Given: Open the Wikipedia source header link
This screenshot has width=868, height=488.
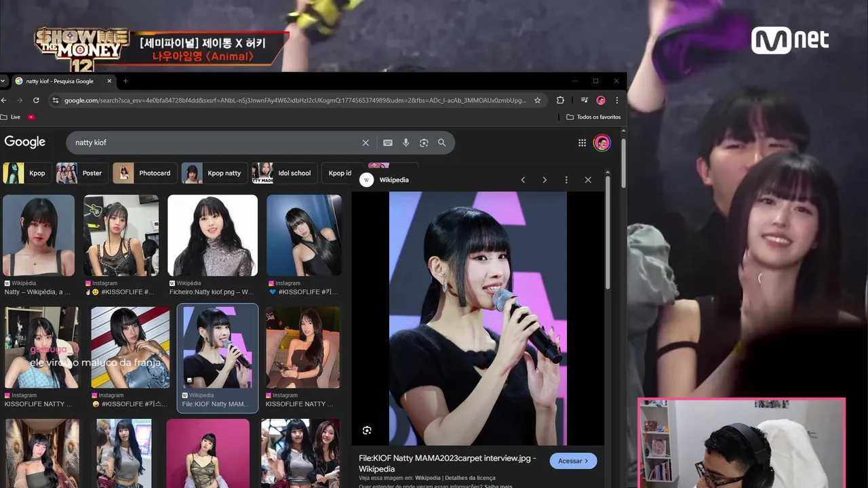Looking at the screenshot, I should (384, 180).
